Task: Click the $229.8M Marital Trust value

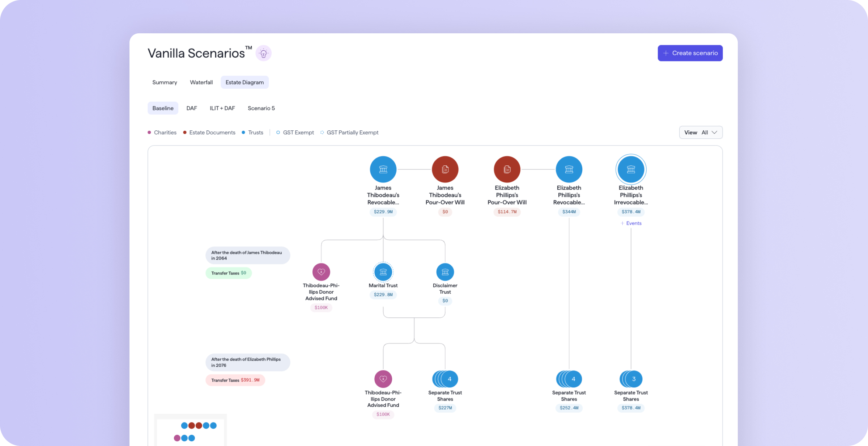Action: pyautogui.click(x=383, y=295)
